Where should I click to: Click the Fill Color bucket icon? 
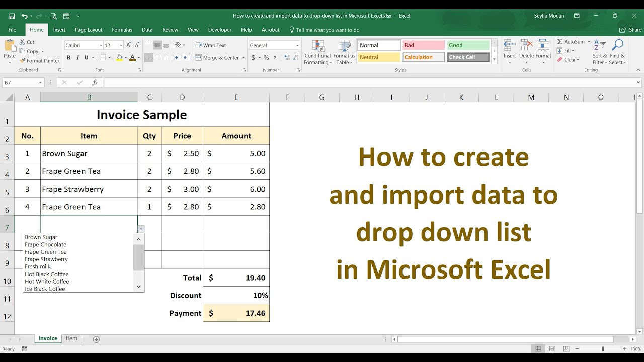tap(119, 58)
